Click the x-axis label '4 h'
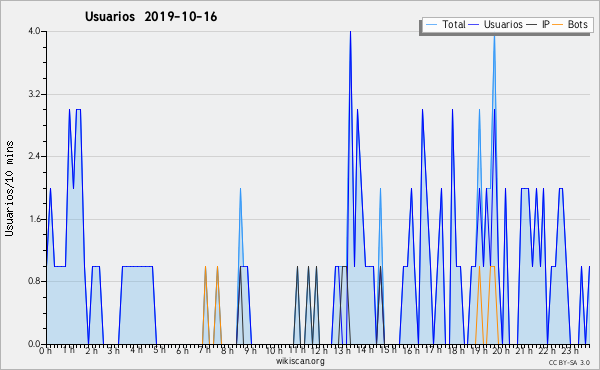 click(137, 350)
